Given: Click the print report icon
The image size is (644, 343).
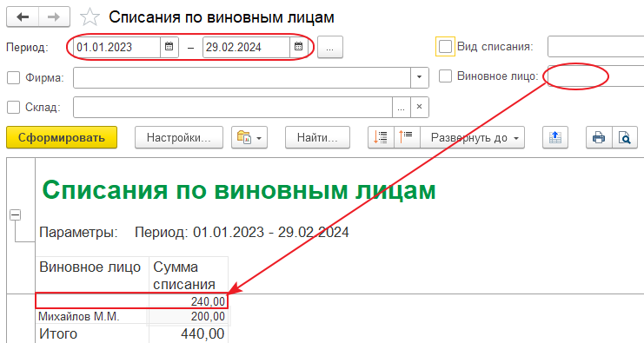Looking at the screenshot, I should [599, 137].
